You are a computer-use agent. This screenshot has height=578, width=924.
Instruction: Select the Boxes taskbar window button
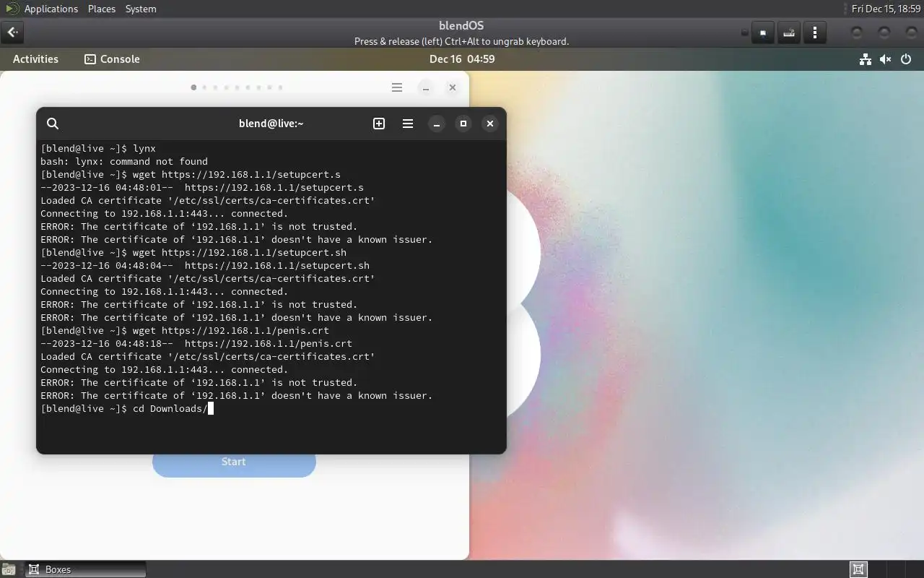(86, 569)
